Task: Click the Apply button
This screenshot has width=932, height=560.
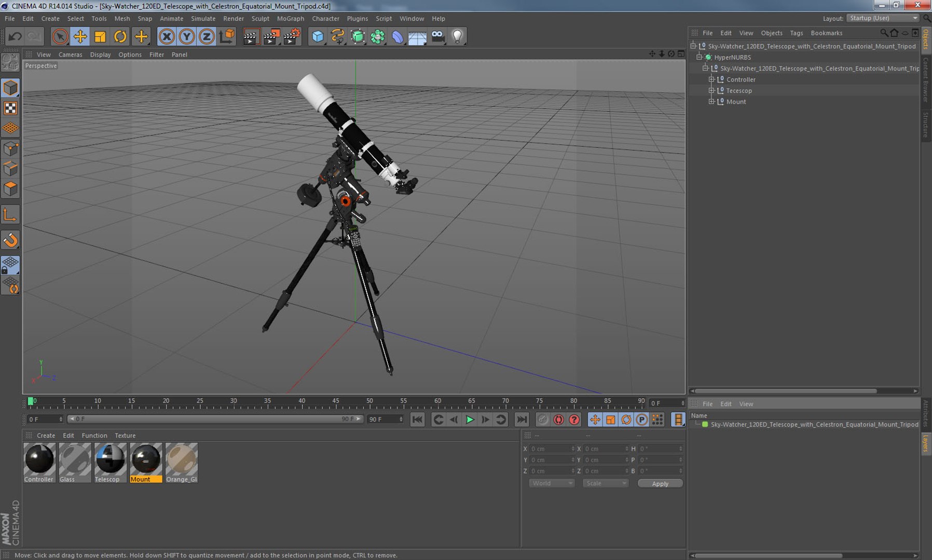Action: coord(660,483)
